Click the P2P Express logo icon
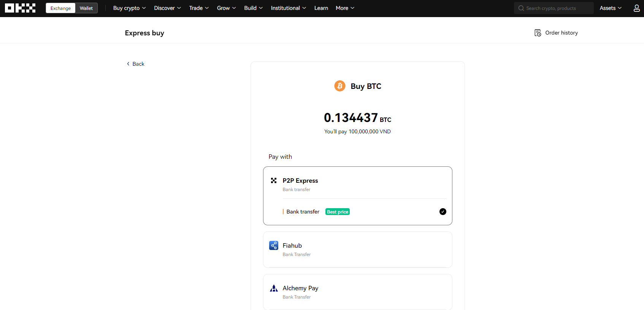 click(274, 180)
